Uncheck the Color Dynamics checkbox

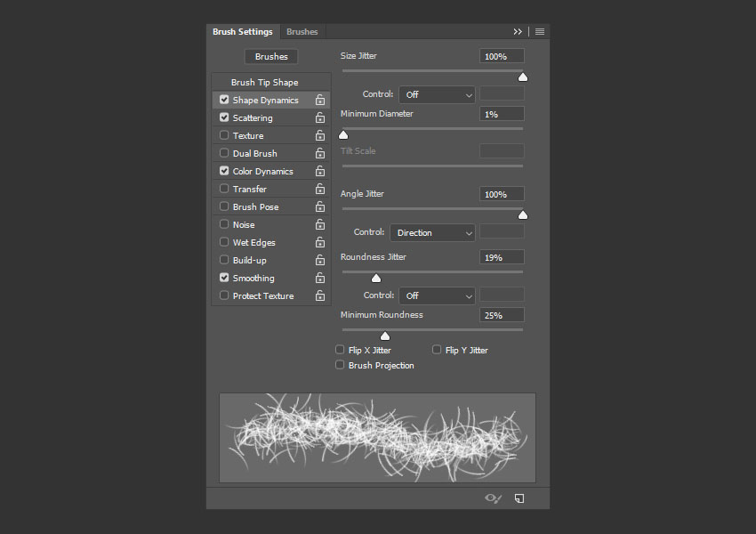(x=224, y=171)
